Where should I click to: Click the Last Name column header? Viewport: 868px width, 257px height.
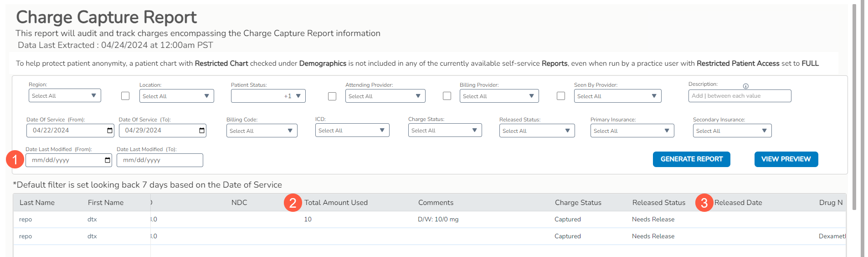pyautogui.click(x=37, y=203)
